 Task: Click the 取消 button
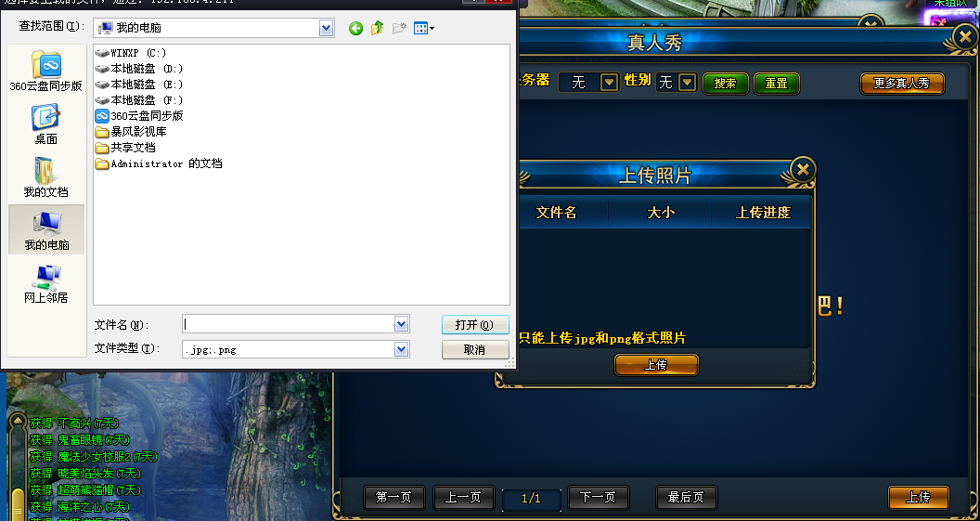[475, 349]
